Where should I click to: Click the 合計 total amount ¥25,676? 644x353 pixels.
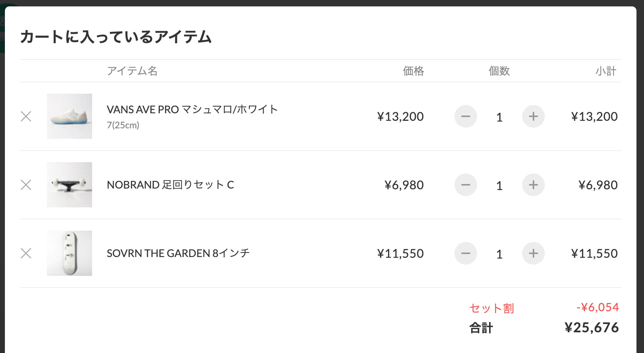click(x=591, y=327)
